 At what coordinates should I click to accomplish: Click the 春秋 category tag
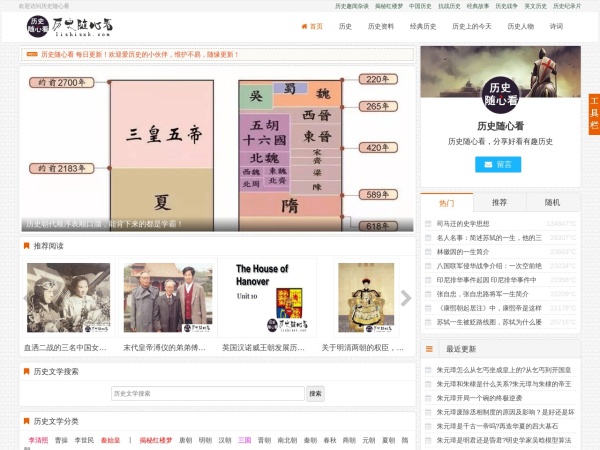pos(330,440)
